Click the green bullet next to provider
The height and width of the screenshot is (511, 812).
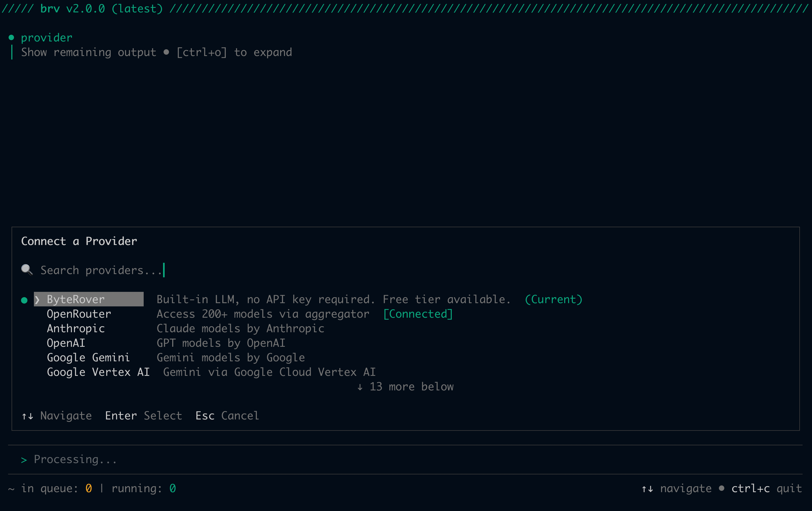tap(12, 37)
